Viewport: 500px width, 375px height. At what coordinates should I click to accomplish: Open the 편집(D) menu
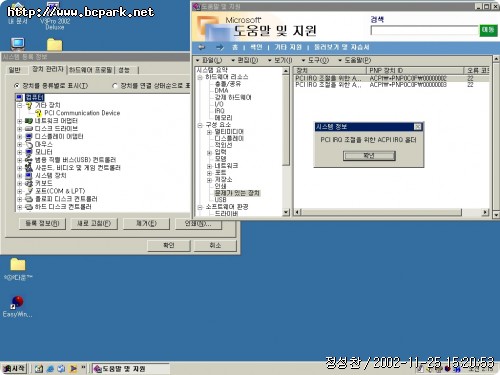tap(245, 60)
